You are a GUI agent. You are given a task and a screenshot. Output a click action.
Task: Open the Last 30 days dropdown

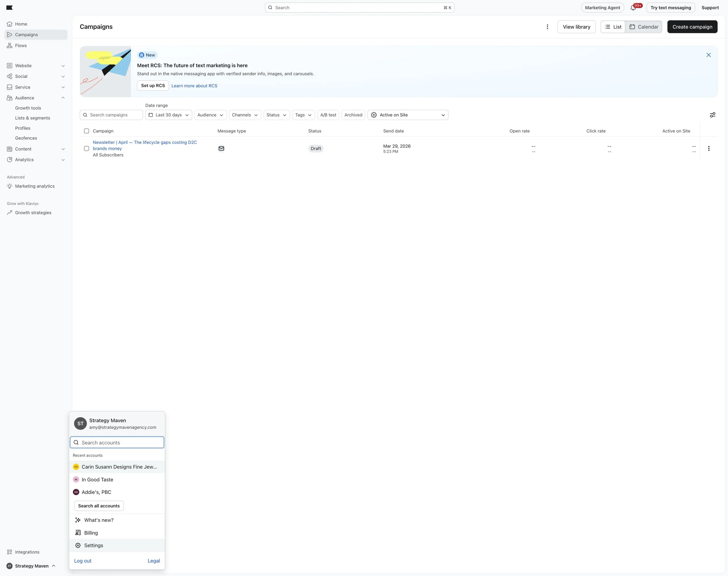click(x=169, y=115)
